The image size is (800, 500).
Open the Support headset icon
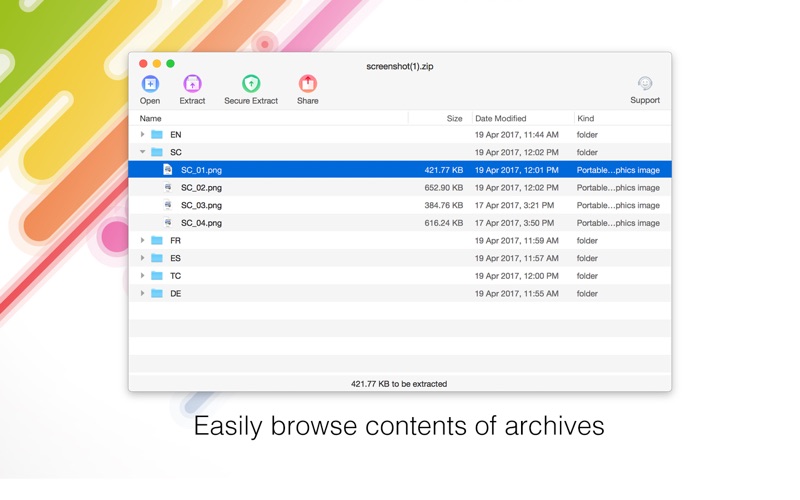point(645,84)
